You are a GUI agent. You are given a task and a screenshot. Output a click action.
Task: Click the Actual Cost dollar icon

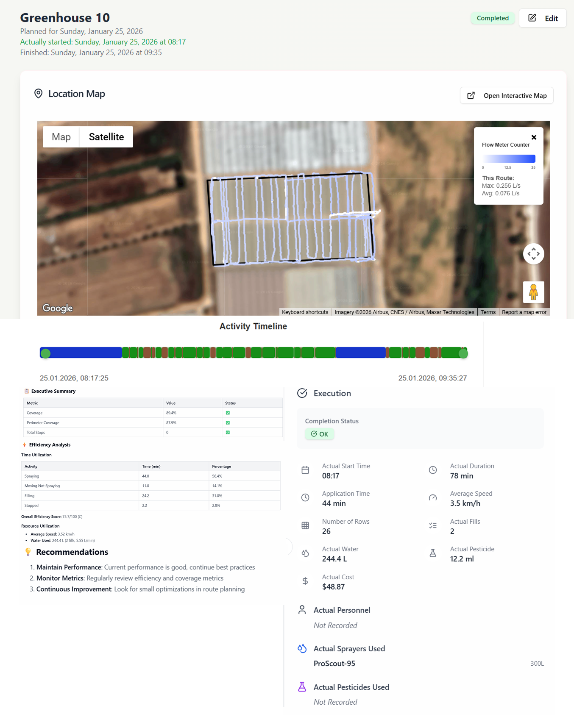(305, 581)
